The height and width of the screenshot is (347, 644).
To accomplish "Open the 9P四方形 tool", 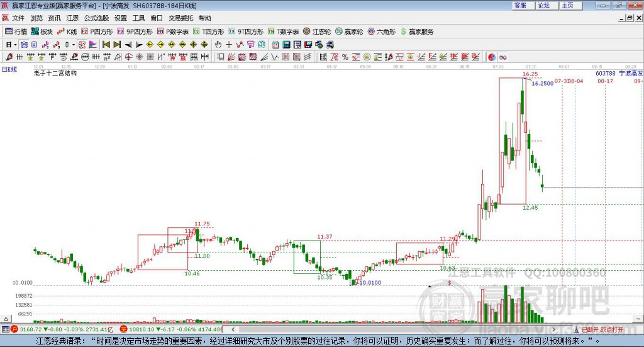I will [x=135, y=31].
